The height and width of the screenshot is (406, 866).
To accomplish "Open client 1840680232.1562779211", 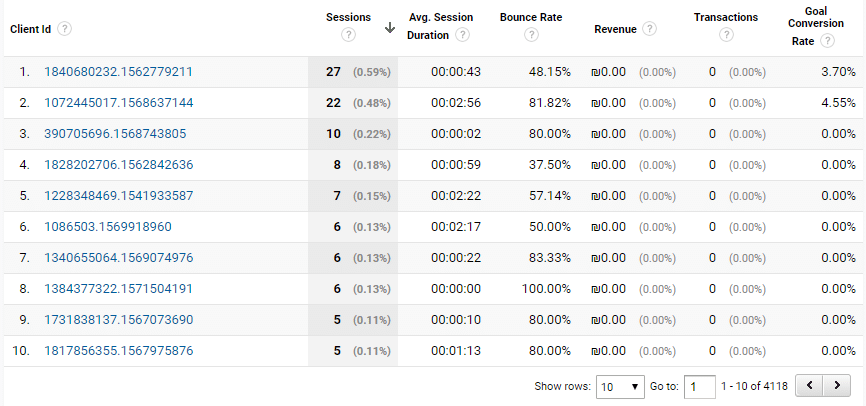I will point(118,72).
